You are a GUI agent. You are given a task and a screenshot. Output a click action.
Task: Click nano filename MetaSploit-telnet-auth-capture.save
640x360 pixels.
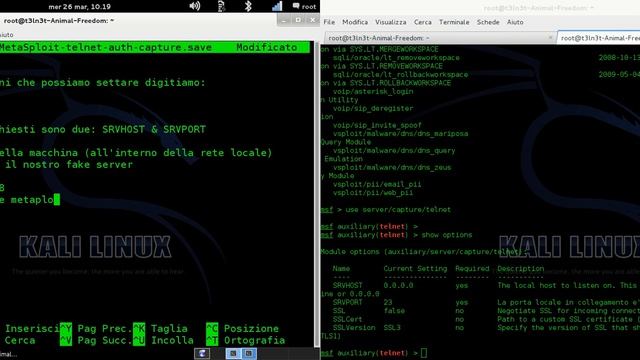[106, 48]
